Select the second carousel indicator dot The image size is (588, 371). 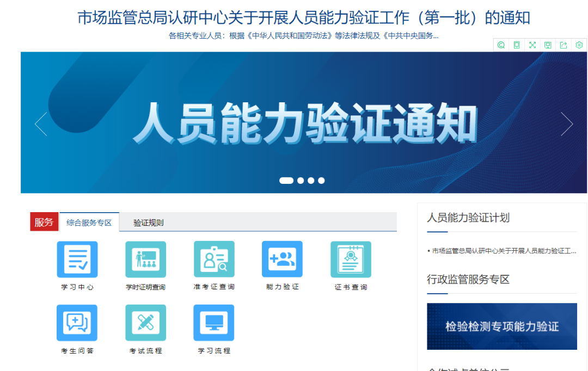301,181
